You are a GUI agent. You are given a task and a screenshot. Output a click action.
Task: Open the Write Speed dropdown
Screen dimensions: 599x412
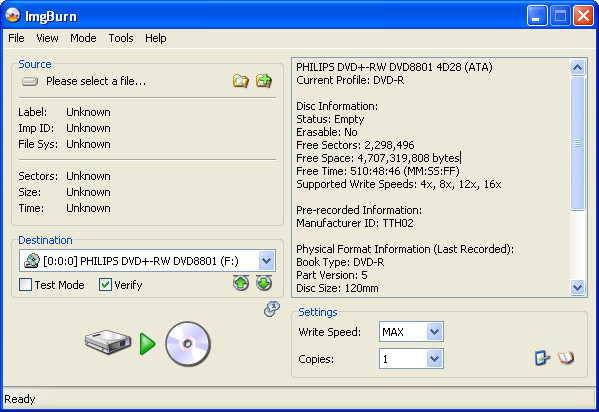point(434,332)
